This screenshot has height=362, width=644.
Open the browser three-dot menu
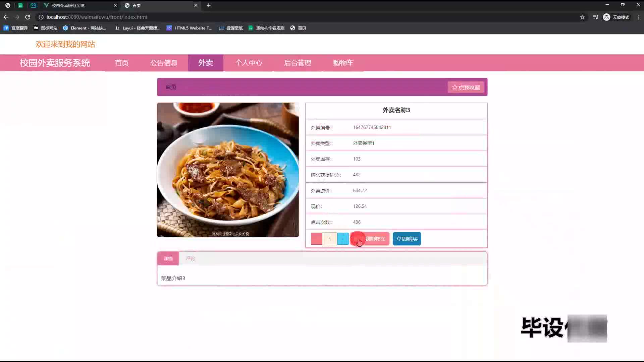point(639,17)
